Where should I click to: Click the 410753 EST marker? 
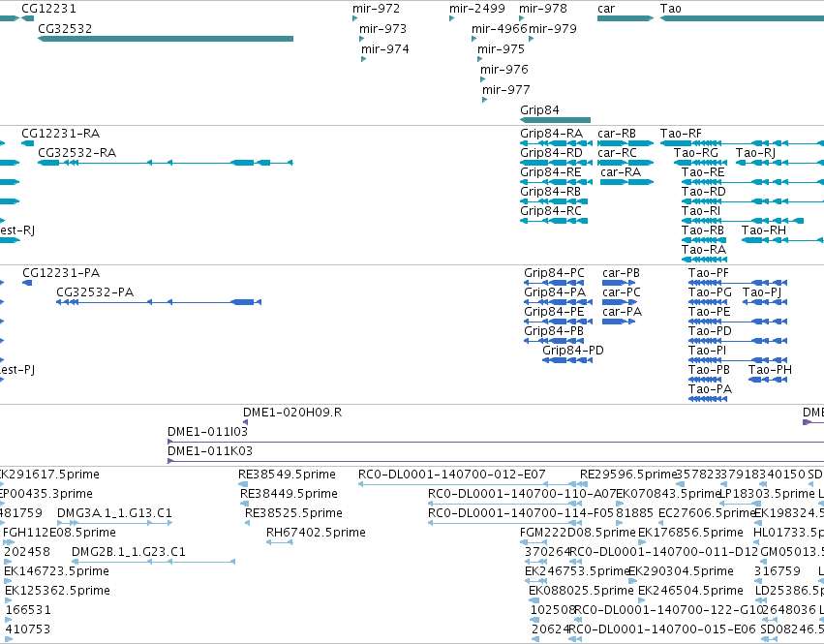pos(9,640)
